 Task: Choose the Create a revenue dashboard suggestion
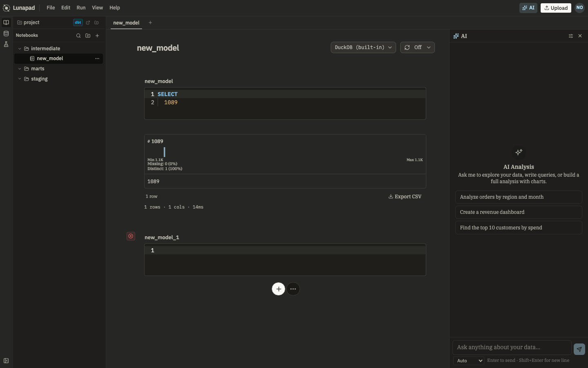[x=519, y=212]
